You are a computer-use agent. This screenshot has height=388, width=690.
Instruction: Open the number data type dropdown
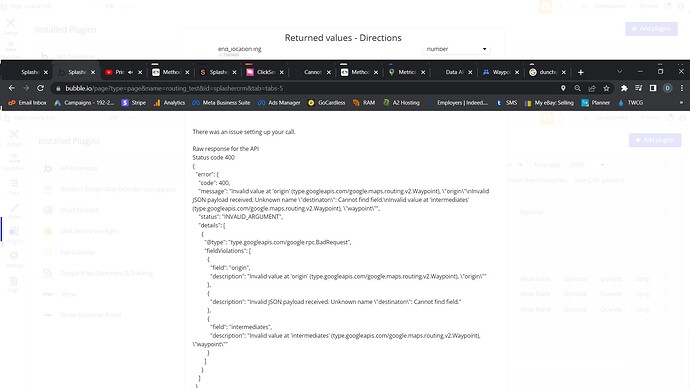click(456, 49)
